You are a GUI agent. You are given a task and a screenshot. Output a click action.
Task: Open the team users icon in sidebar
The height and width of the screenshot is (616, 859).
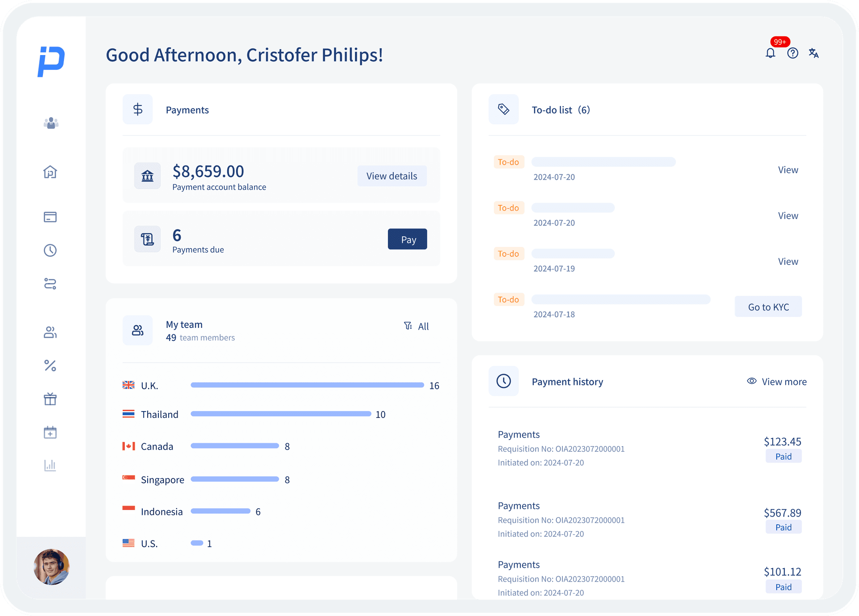[x=50, y=332]
